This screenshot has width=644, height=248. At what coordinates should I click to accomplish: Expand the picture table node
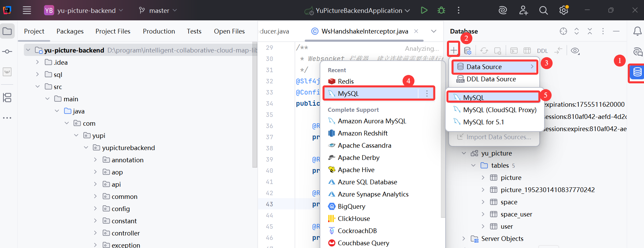(x=483, y=178)
